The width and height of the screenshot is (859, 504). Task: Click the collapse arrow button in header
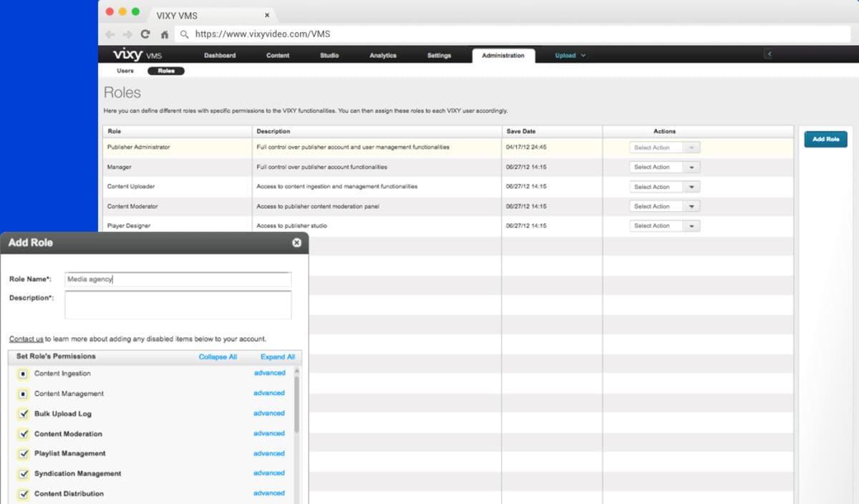point(769,54)
